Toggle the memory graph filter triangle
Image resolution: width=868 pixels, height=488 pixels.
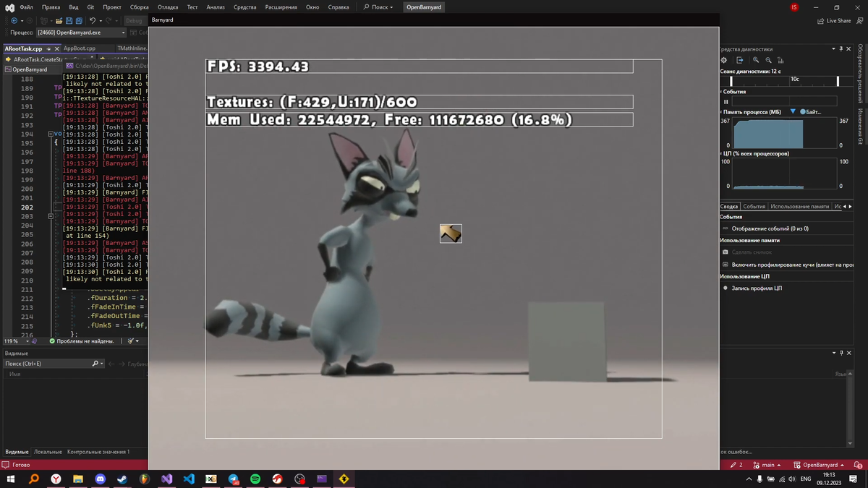[793, 111]
